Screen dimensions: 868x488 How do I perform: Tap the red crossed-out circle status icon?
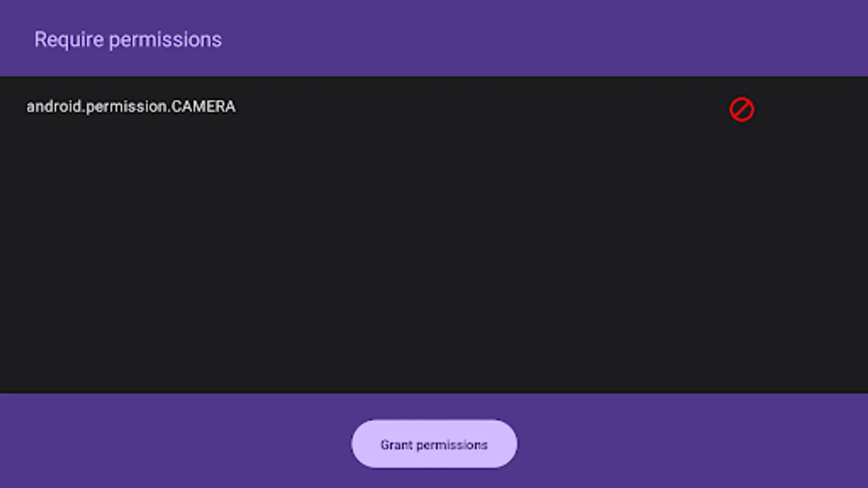pos(742,110)
